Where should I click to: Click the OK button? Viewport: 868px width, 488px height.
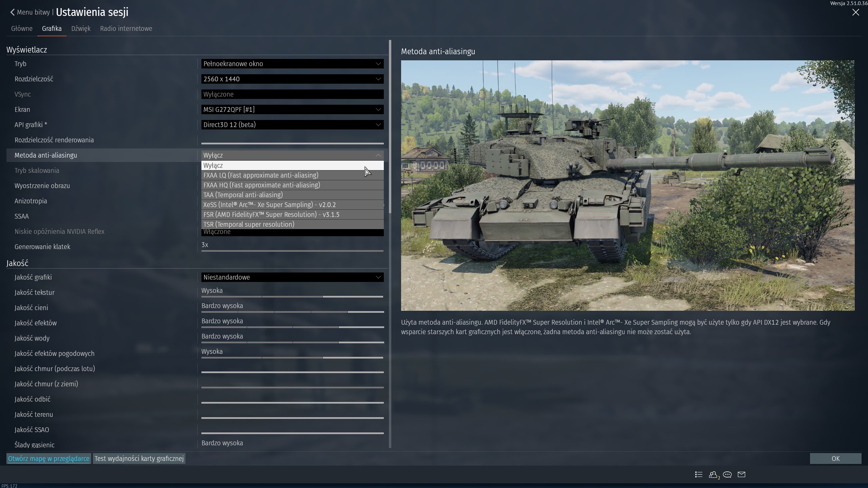pos(835,459)
